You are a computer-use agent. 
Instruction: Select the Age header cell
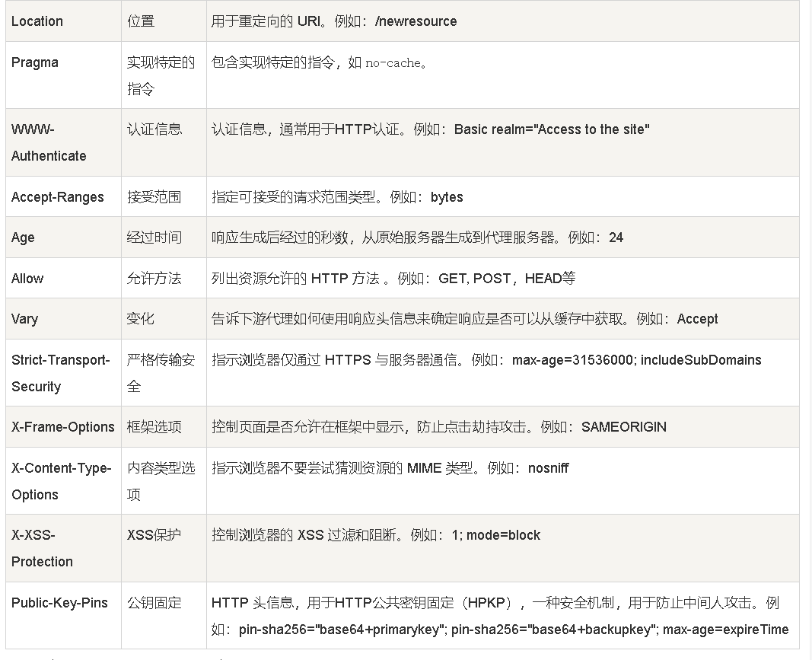tap(63, 238)
